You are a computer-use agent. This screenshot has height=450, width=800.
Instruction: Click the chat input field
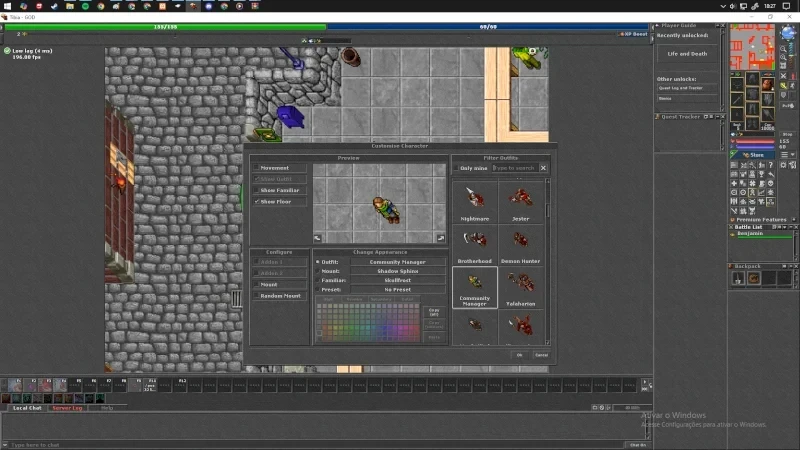(x=316, y=445)
